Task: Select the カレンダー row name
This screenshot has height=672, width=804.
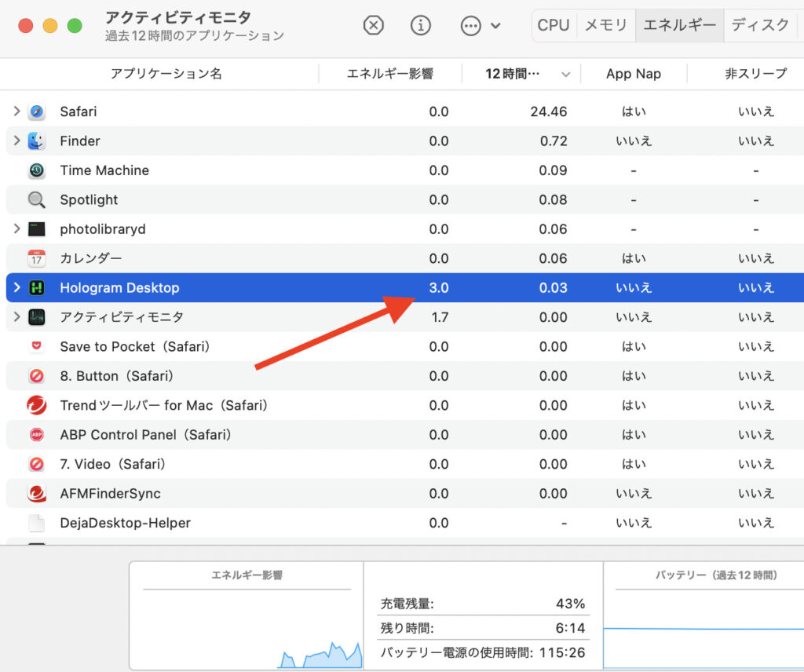Action: tap(91, 258)
